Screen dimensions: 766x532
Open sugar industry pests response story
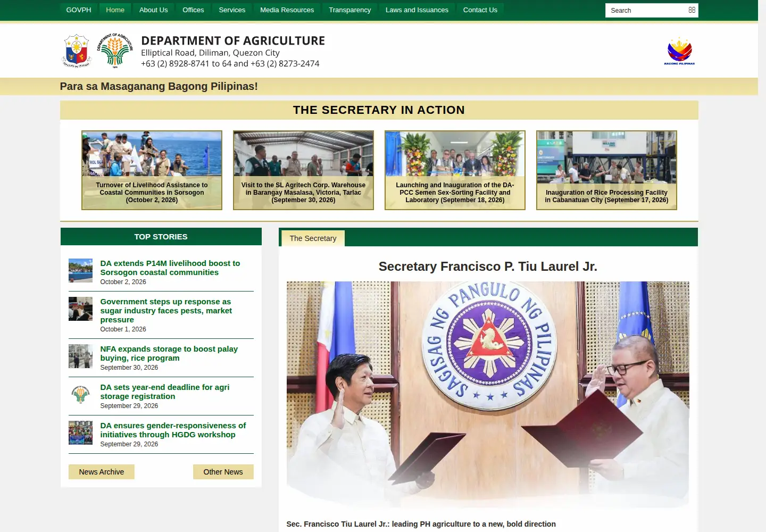tap(166, 311)
